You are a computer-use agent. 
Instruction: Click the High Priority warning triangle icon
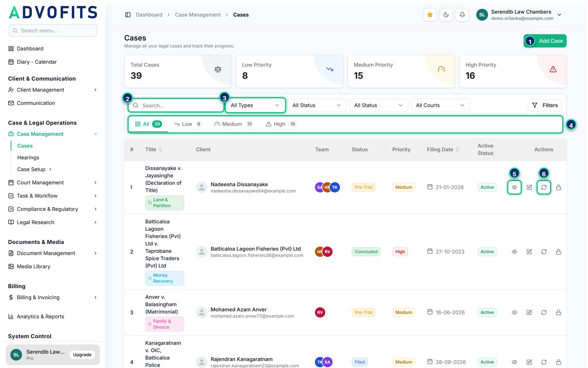click(553, 69)
